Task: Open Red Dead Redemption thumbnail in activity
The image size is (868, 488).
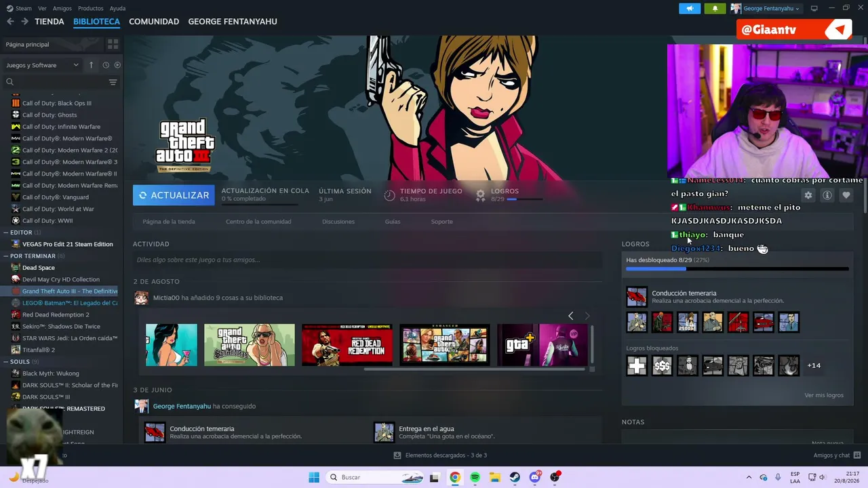Action: (347, 345)
